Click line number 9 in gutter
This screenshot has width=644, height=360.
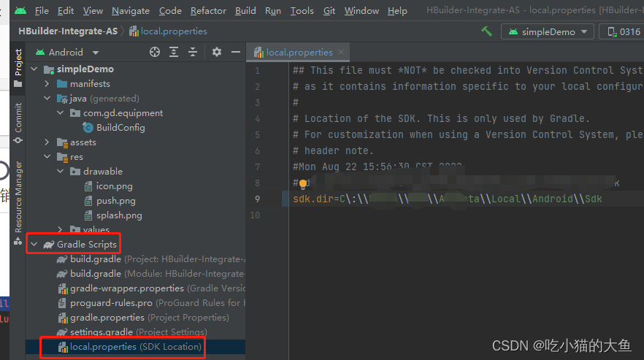pyautogui.click(x=258, y=199)
